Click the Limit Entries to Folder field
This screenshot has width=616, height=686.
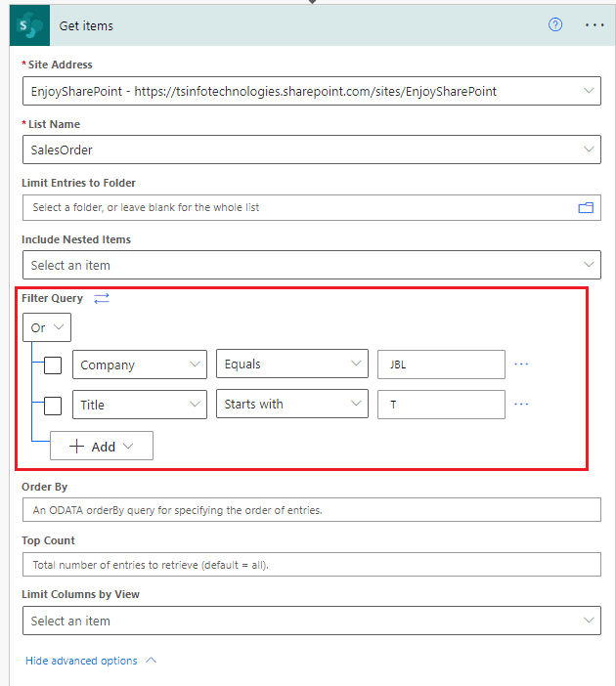click(x=312, y=208)
